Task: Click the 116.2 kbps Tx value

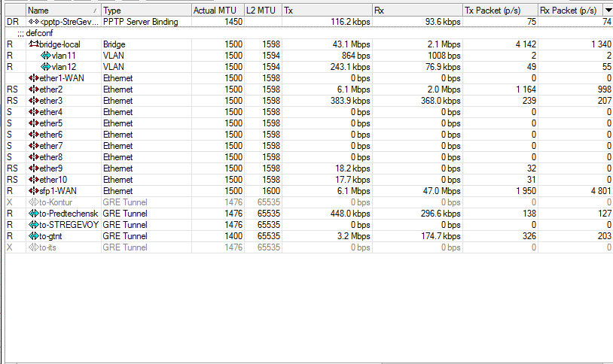Action: coord(350,22)
